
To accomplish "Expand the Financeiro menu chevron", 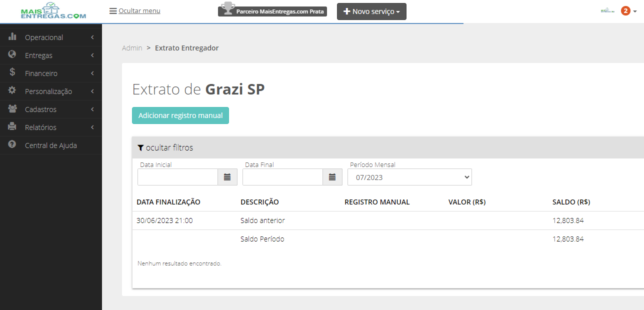I will click(x=92, y=73).
